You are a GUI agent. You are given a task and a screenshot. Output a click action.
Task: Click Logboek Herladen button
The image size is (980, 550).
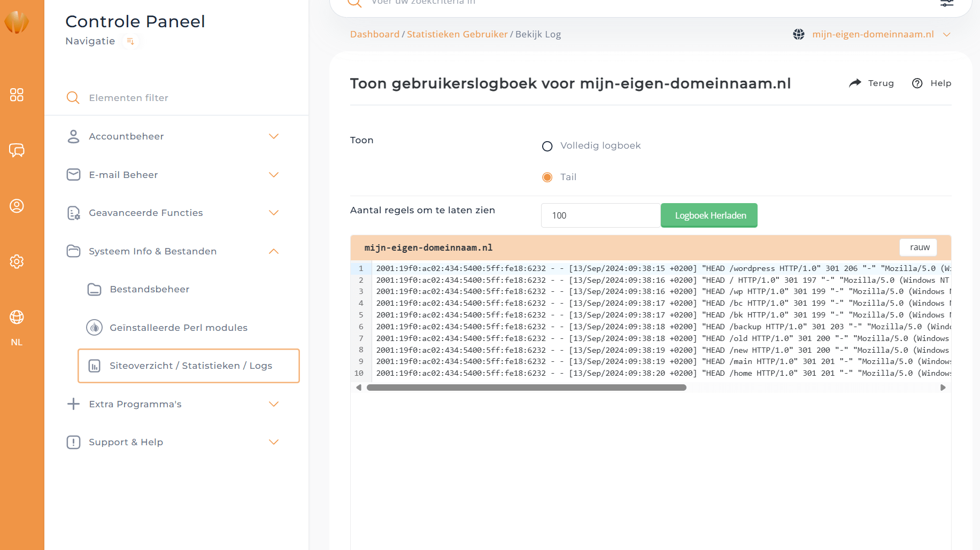click(709, 215)
